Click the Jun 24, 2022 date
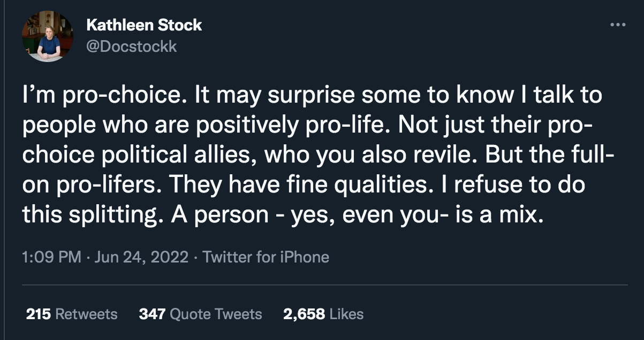 pos(141,257)
